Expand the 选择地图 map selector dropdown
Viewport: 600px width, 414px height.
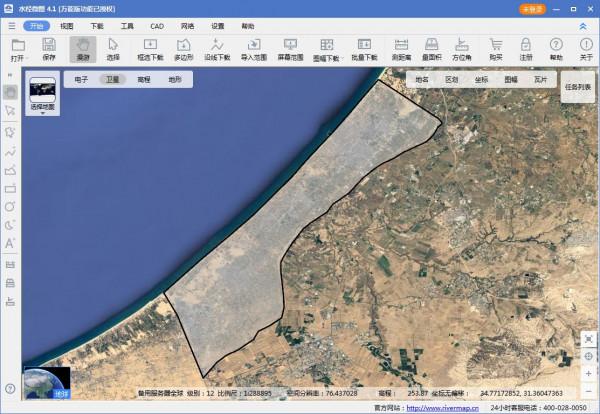(43, 113)
